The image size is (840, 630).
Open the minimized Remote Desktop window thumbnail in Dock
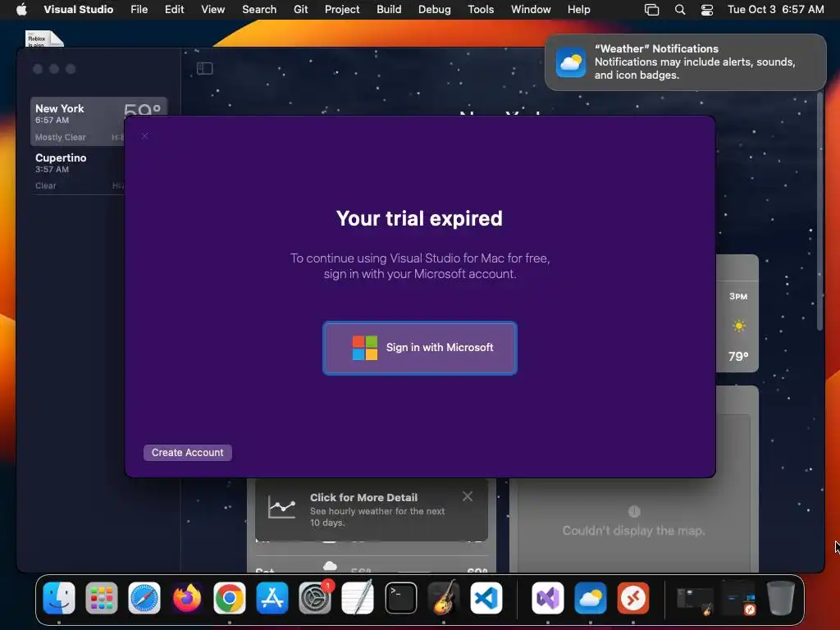click(738, 599)
